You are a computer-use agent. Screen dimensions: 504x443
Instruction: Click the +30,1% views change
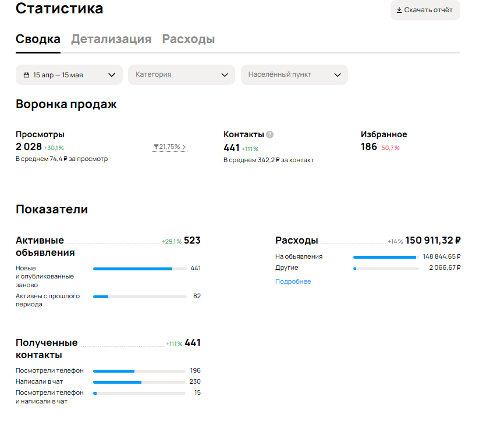tap(54, 148)
